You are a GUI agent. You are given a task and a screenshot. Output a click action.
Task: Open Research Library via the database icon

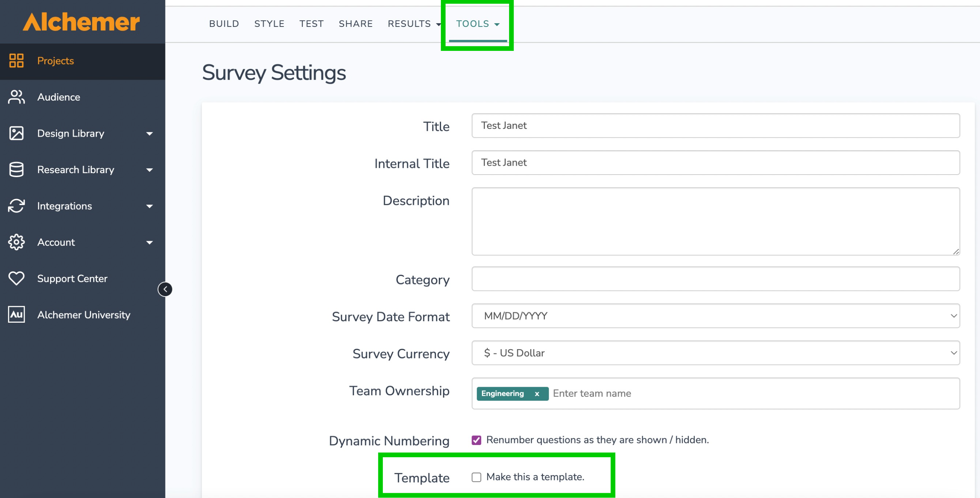16,169
